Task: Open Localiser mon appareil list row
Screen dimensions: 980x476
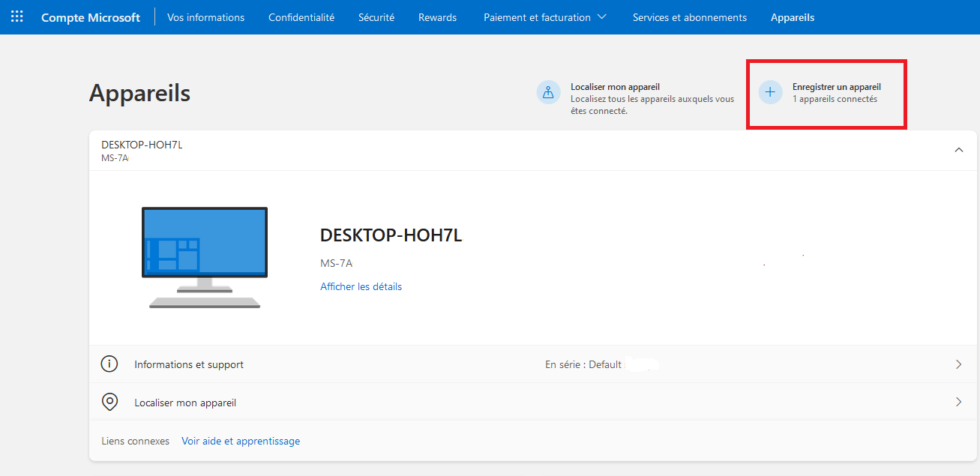Action: click(533, 403)
